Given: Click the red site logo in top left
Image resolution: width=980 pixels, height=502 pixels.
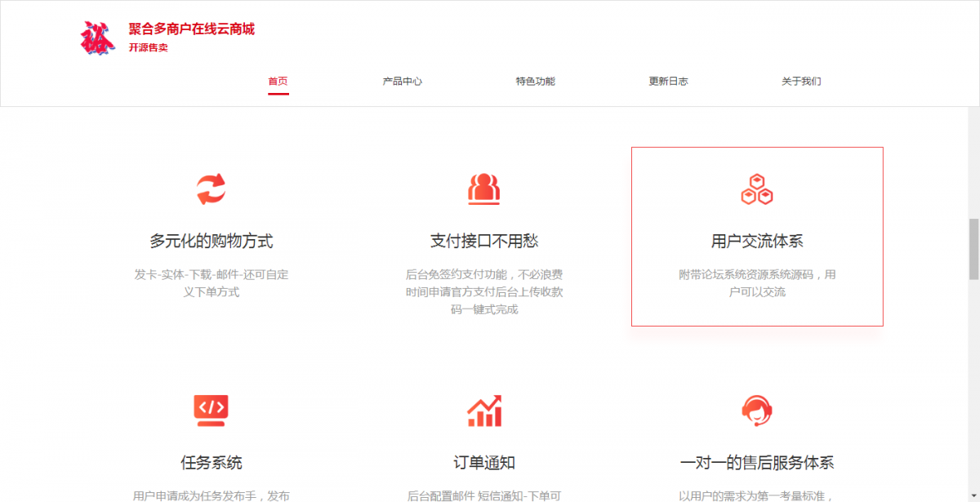Looking at the screenshot, I should [x=97, y=37].
